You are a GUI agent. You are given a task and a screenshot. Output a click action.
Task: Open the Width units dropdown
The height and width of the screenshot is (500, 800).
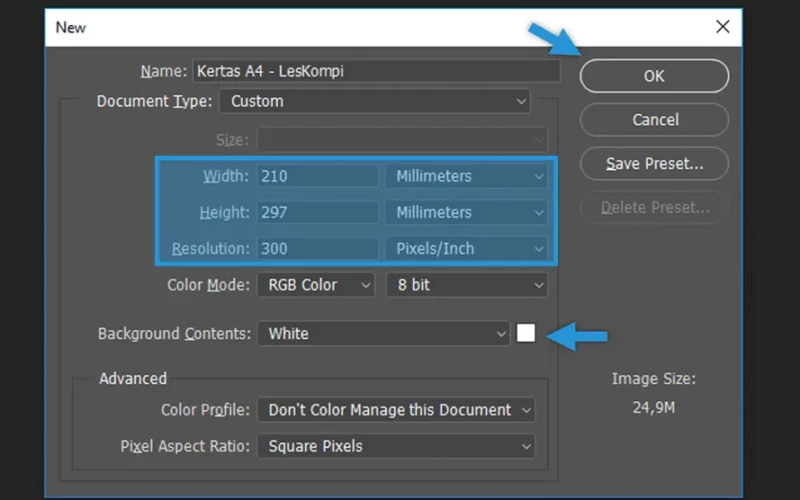click(x=467, y=176)
